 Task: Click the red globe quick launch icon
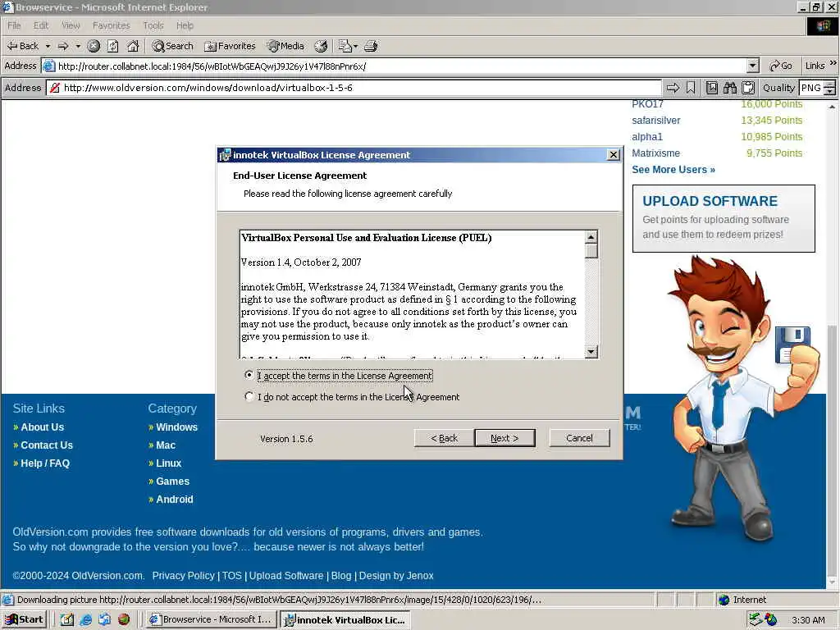click(x=124, y=620)
